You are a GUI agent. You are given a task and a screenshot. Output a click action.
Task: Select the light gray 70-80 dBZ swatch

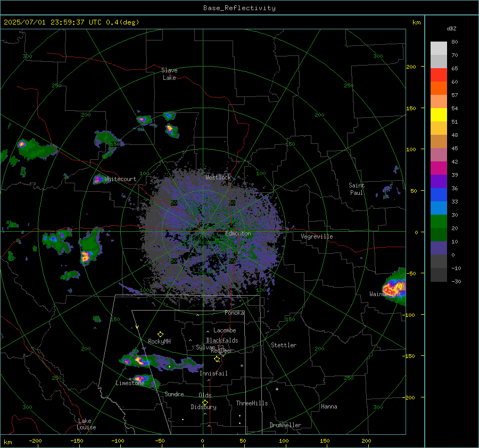pyautogui.click(x=439, y=48)
